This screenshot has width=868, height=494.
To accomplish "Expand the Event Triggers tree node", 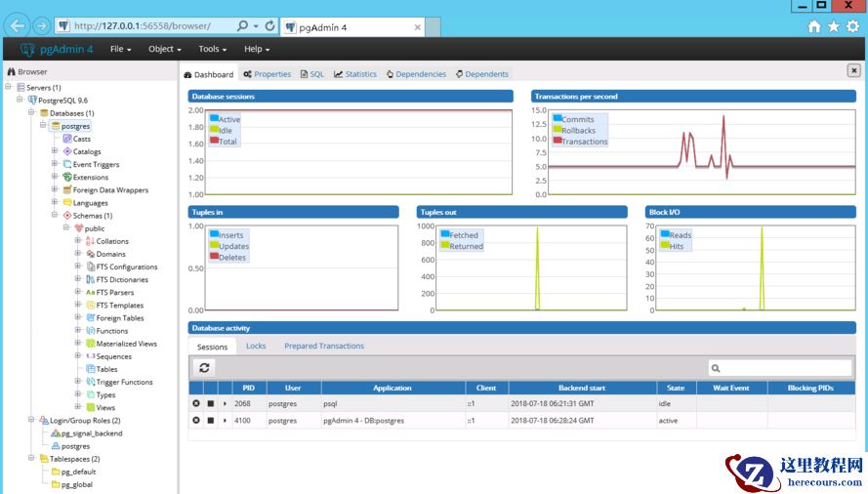I will click(x=55, y=163).
